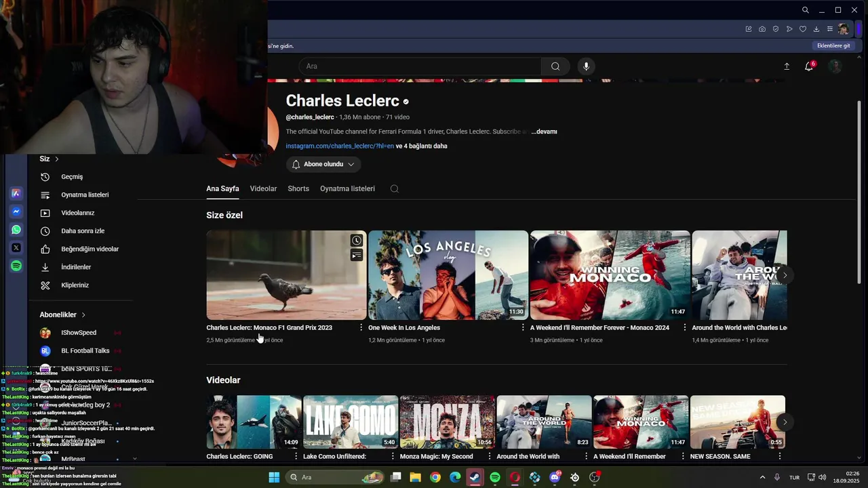The width and height of the screenshot is (868, 488).
Task: Open Messenger in Opera sidebar
Action: coord(16,211)
